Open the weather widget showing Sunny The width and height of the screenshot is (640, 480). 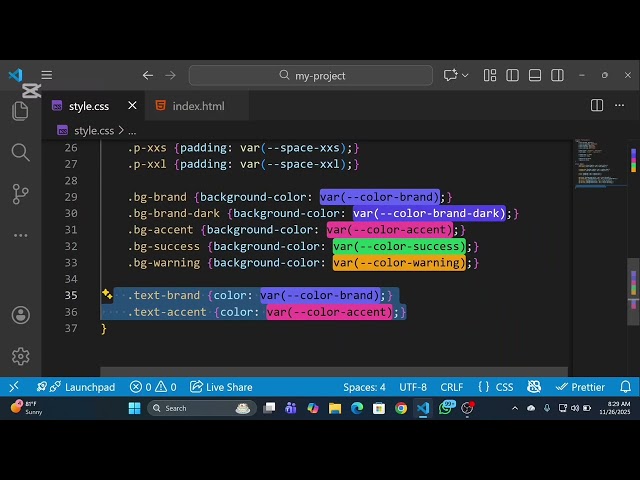point(27,407)
